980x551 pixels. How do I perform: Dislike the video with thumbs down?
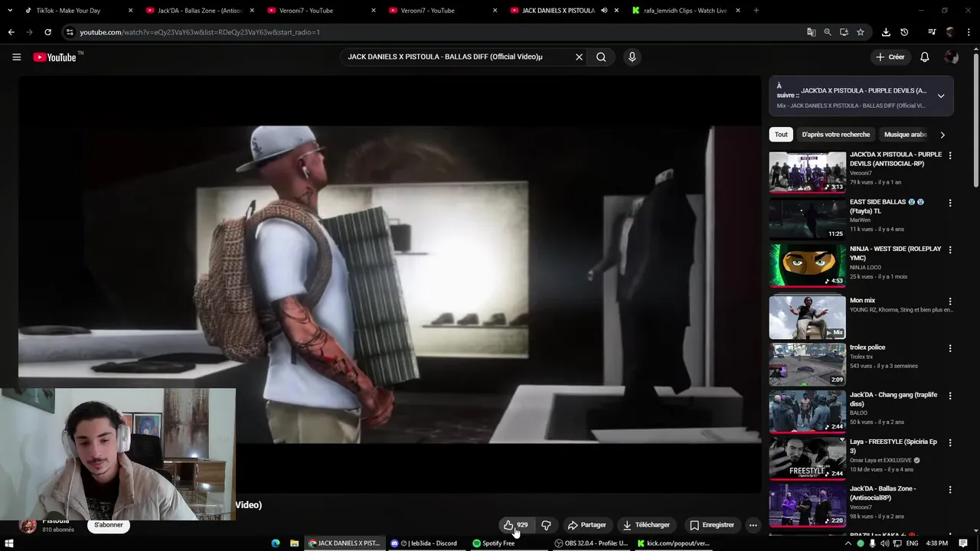click(x=546, y=525)
